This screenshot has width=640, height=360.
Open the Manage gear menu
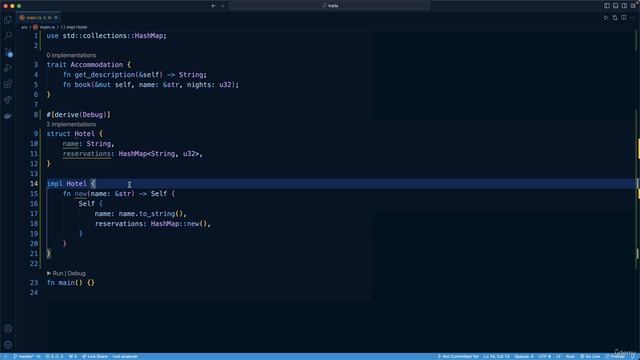[x=8, y=345]
